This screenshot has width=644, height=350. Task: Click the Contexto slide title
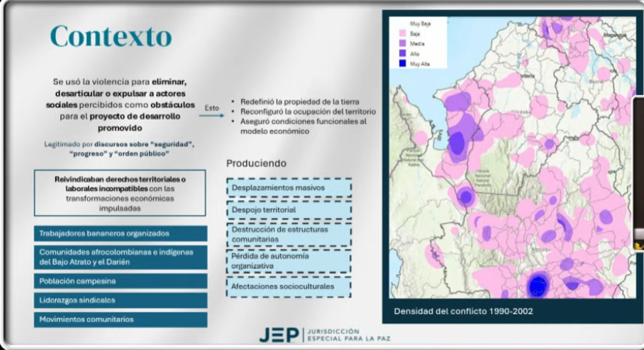111,35
